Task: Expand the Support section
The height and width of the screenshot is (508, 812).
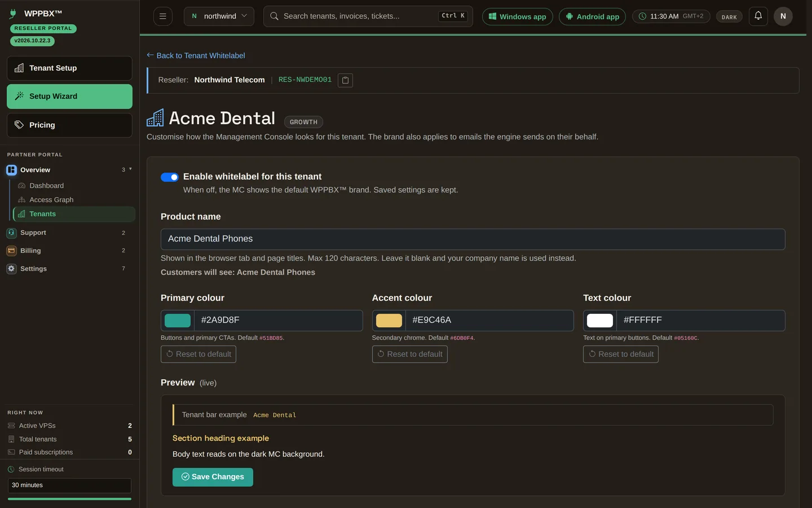Action: 69,233
